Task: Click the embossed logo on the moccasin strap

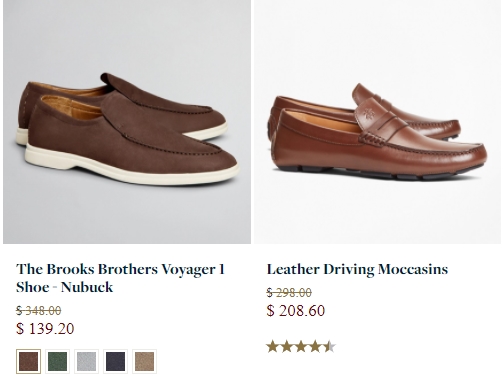Action: coord(369,113)
